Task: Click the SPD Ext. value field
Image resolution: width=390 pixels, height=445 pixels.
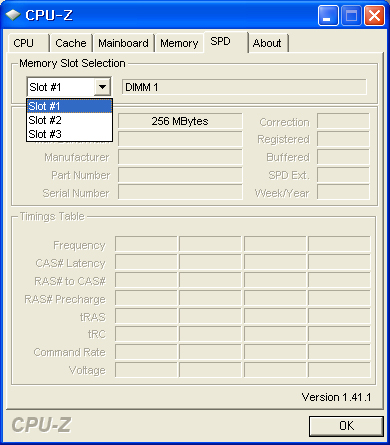Action: tap(343, 175)
